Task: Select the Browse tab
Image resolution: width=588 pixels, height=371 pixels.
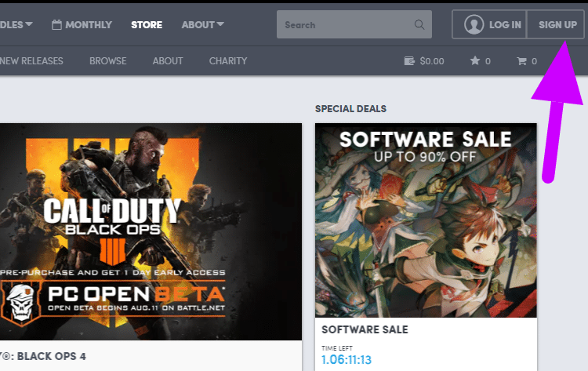Action: tap(108, 60)
